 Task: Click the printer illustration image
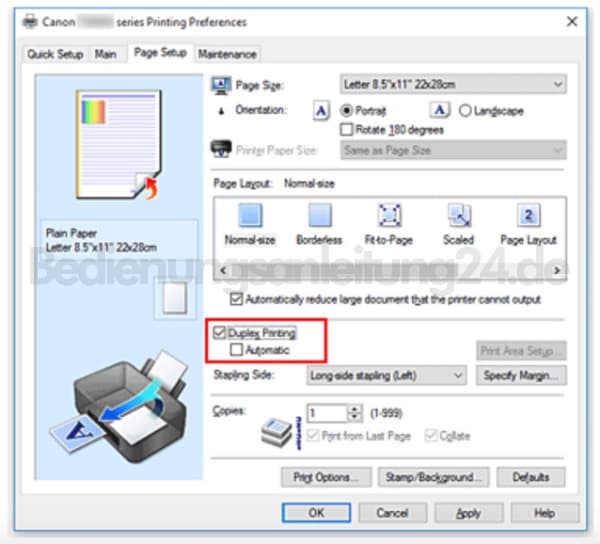(x=120, y=406)
